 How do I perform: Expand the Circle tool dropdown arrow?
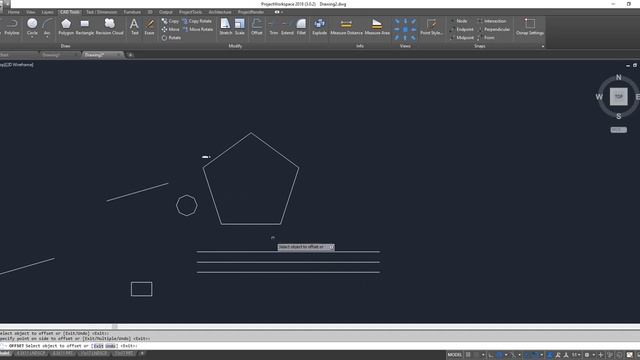tap(32, 37)
